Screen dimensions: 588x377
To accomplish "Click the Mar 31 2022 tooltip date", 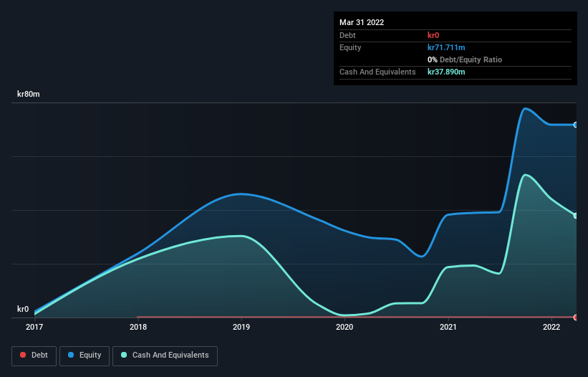I will tap(362, 22).
